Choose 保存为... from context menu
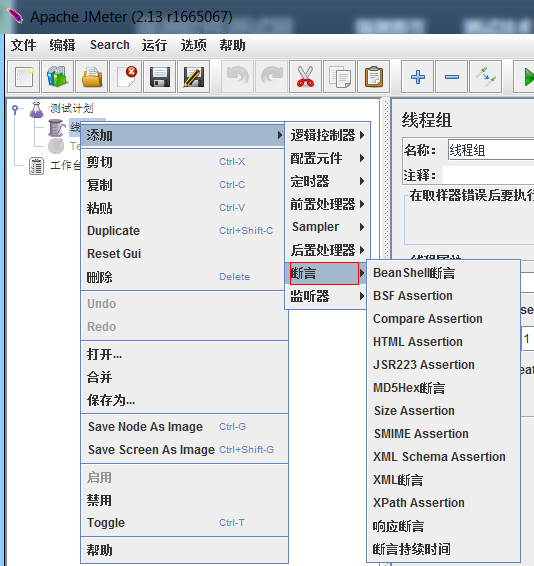Image resolution: width=534 pixels, height=566 pixels. pos(184,400)
